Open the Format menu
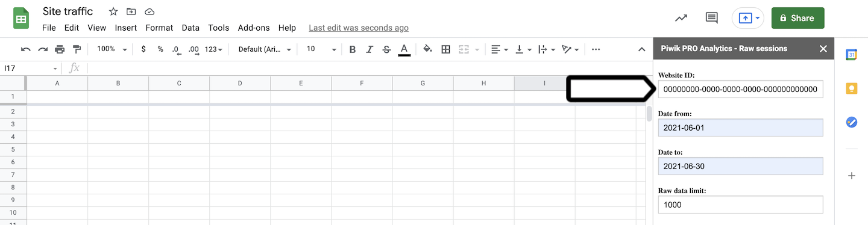Screen dimensions: 868x225 coord(159,28)
